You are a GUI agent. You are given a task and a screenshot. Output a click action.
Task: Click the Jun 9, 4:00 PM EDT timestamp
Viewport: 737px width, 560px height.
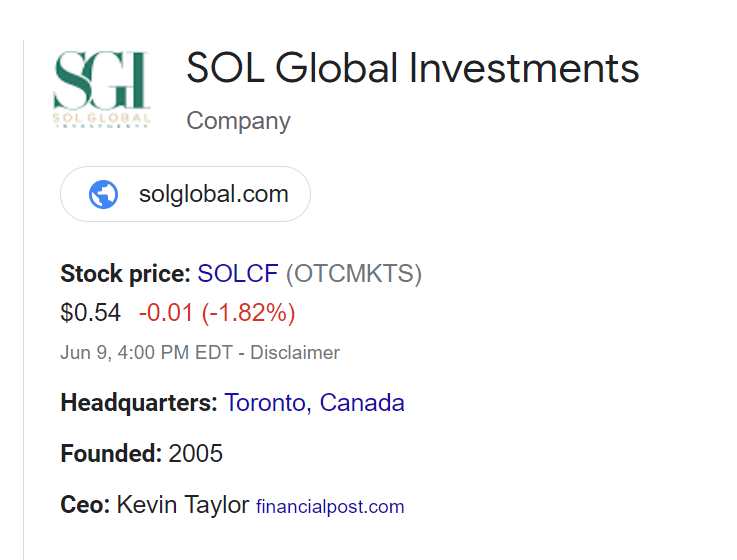146,353
